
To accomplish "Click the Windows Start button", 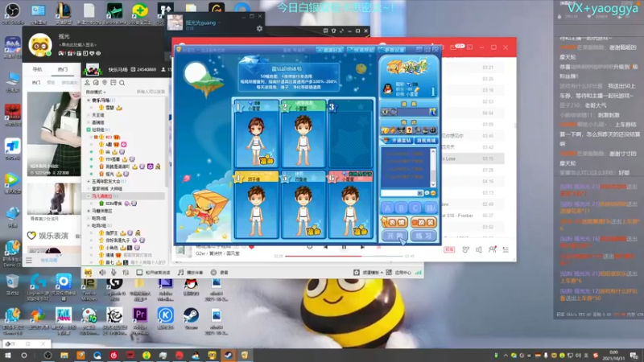I will tap(8, 356).
